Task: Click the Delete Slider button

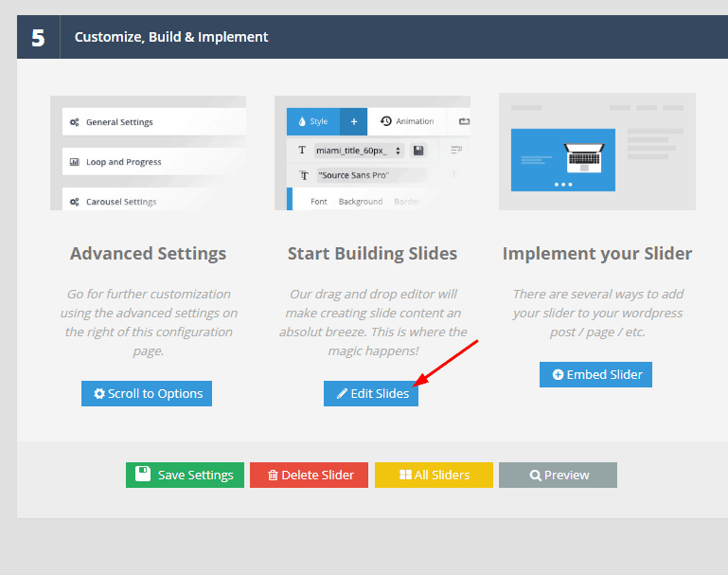Action: (x=309, y=475)
